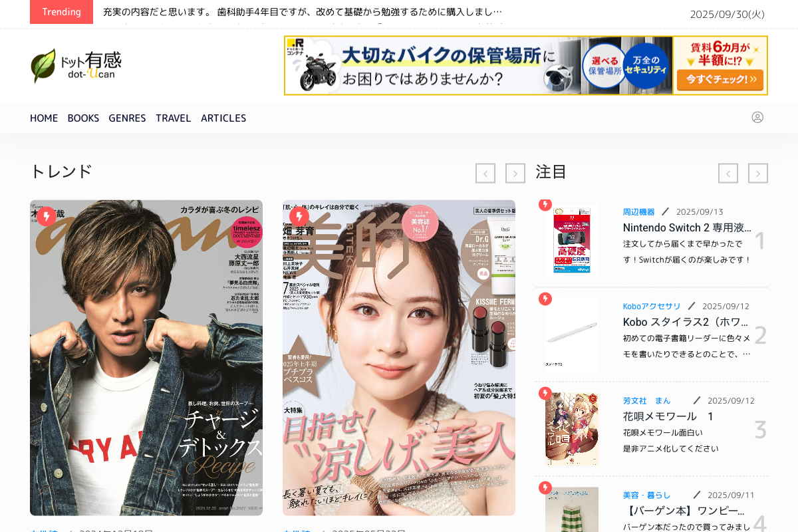
Task: Open the BOOKS menu item
Action: click(x=83, y=118)
